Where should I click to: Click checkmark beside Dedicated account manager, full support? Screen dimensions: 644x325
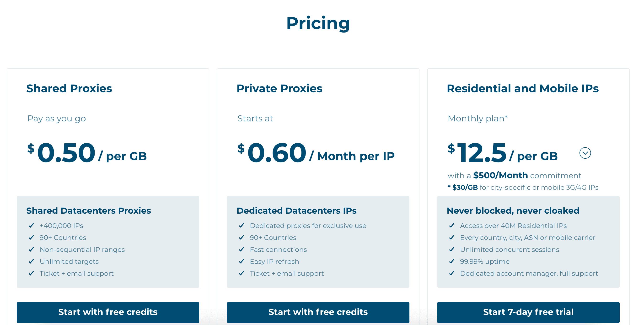(x=452, y=273)
